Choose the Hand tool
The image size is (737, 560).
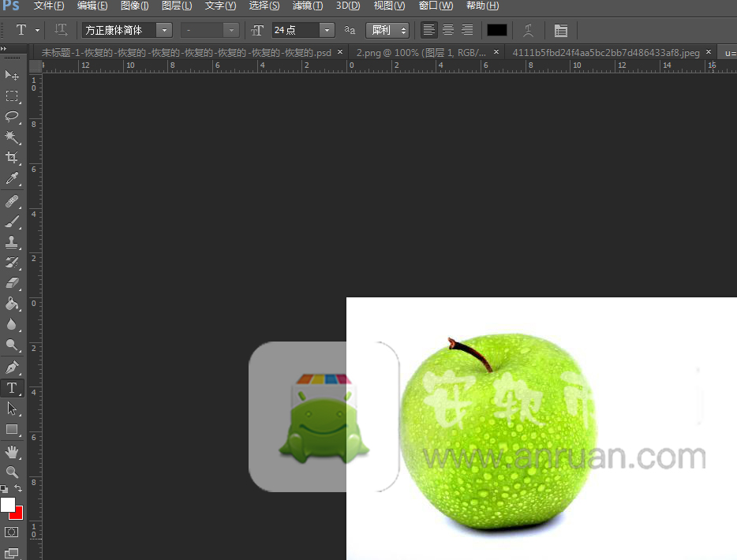click(12, 451)
